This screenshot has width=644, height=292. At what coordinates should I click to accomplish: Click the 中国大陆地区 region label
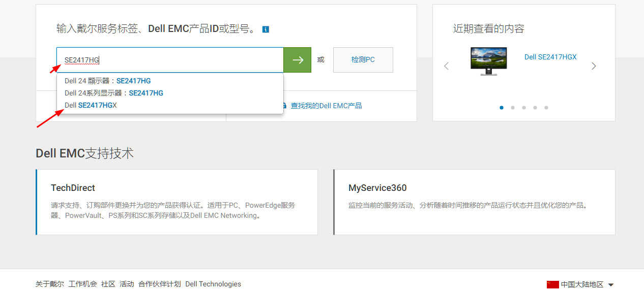[582, 284]
